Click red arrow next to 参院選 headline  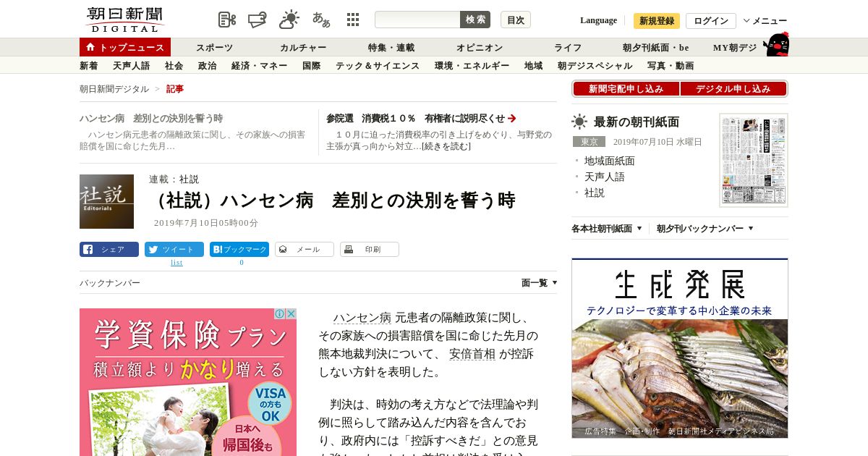[512, 118]
